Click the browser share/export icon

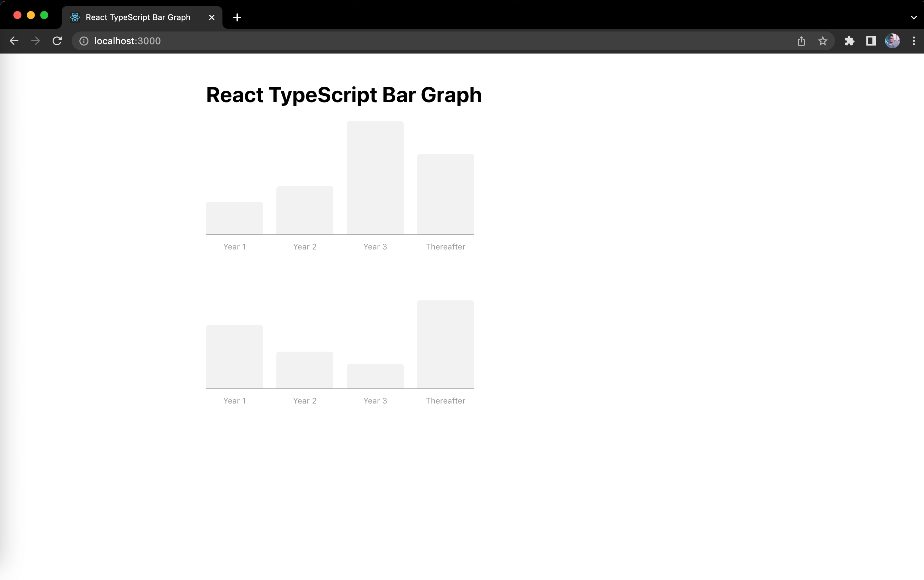click(801, 41)
